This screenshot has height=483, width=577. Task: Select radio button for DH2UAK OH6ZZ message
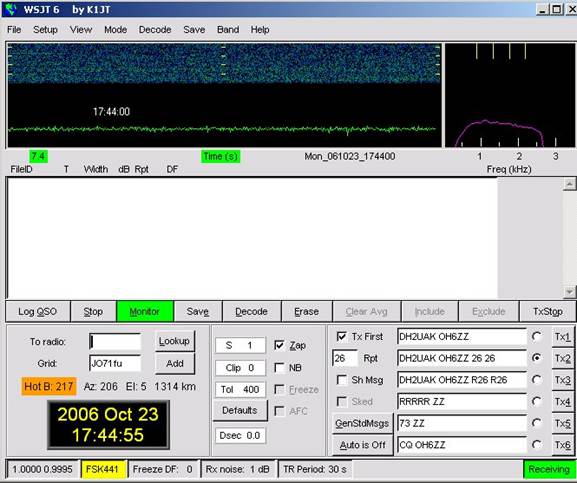pos(537,336)
